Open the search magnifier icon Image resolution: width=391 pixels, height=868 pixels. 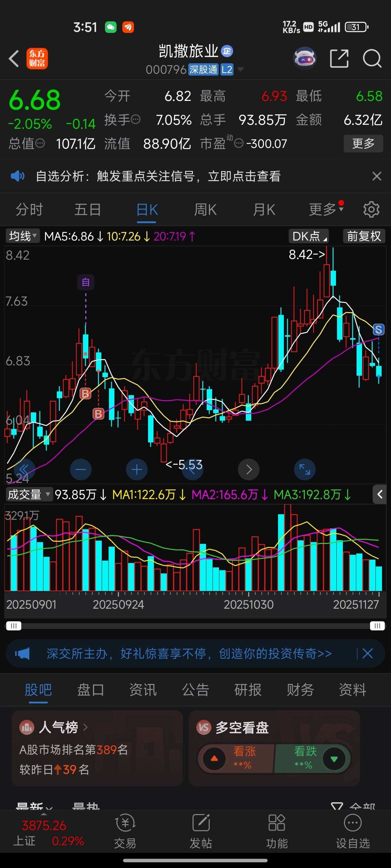pyautogui.click(x=372, y=58)
